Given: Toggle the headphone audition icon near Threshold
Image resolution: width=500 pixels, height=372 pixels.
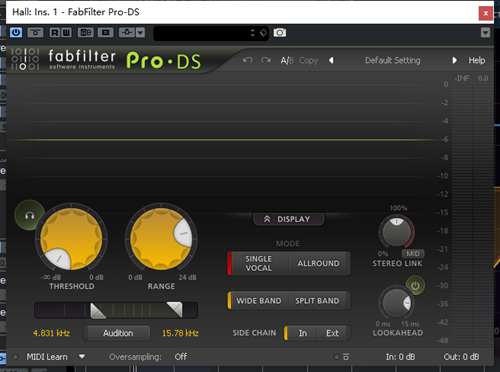Looking at the screenshot, I should 29,215.
